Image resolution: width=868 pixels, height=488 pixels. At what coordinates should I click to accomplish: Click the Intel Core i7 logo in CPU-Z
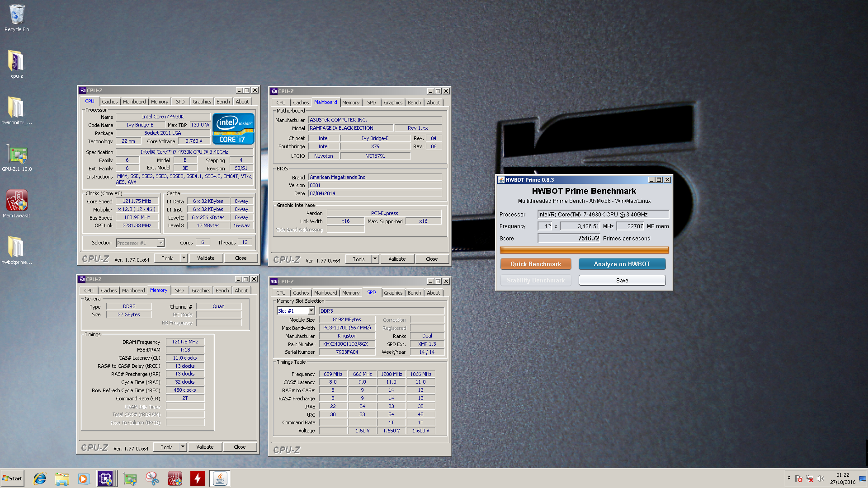233,129
